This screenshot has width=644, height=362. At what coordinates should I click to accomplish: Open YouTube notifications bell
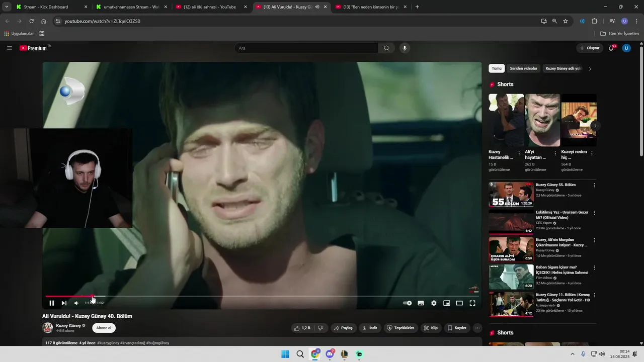(611, 48)
